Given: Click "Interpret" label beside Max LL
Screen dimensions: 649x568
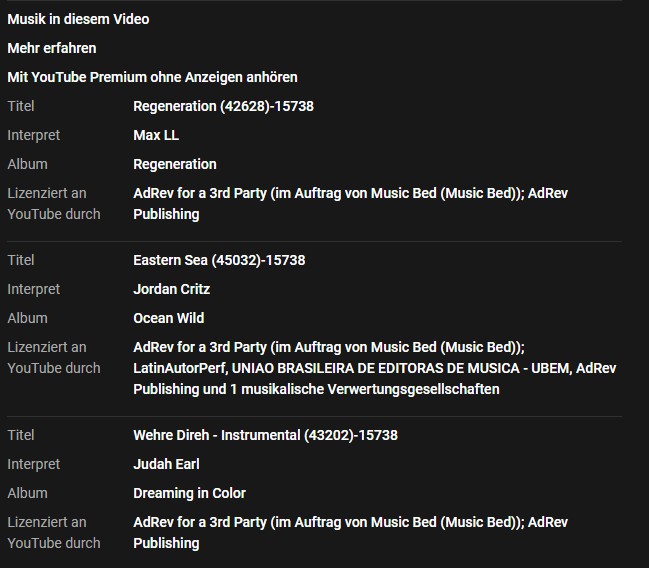Looking at the screenshot, I should [x=34, y=135].
